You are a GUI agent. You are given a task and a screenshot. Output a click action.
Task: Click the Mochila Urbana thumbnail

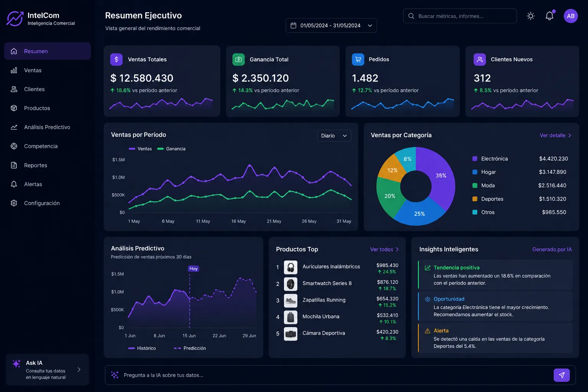click(291, 317)
